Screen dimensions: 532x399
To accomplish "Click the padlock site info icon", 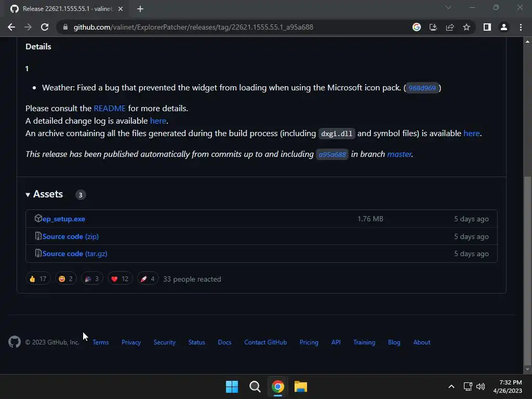I will [x=65, y=27].
